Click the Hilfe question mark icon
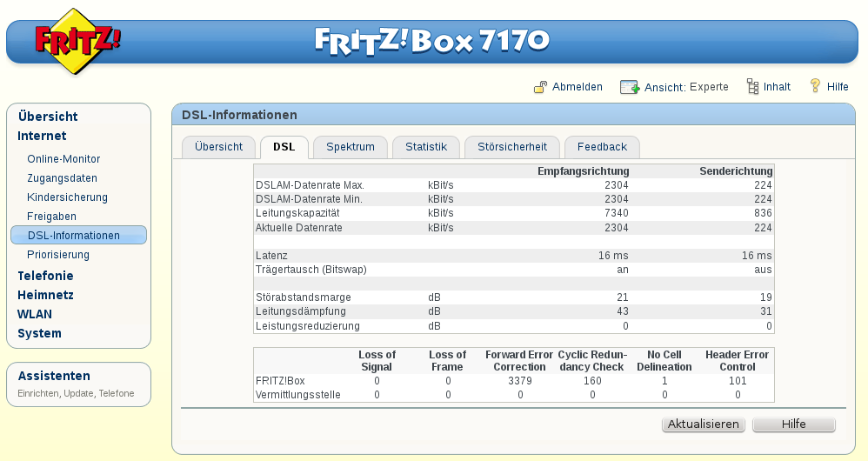The image size is (868, 461). [815, 86]
